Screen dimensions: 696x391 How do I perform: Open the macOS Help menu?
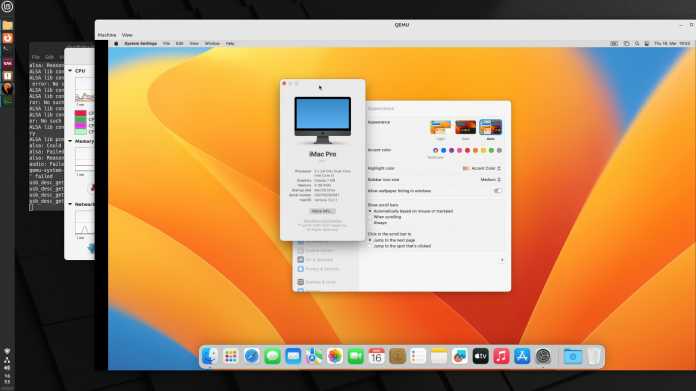coord(230,43)
